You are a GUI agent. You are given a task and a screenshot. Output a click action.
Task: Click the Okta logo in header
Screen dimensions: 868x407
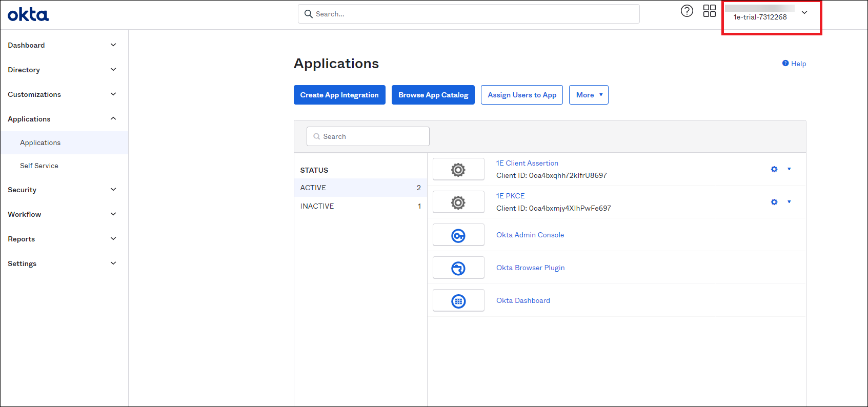coord(28,14)
